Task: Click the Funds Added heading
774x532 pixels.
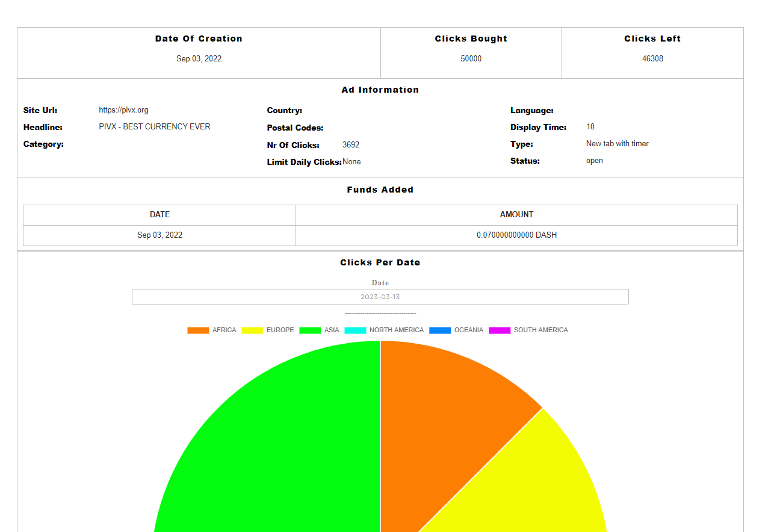Action: coord(380,190)
